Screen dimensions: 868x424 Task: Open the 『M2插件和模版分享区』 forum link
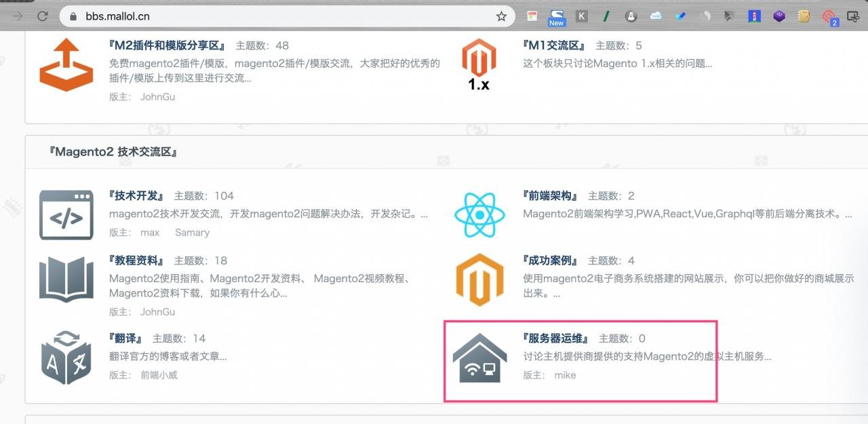167,45
